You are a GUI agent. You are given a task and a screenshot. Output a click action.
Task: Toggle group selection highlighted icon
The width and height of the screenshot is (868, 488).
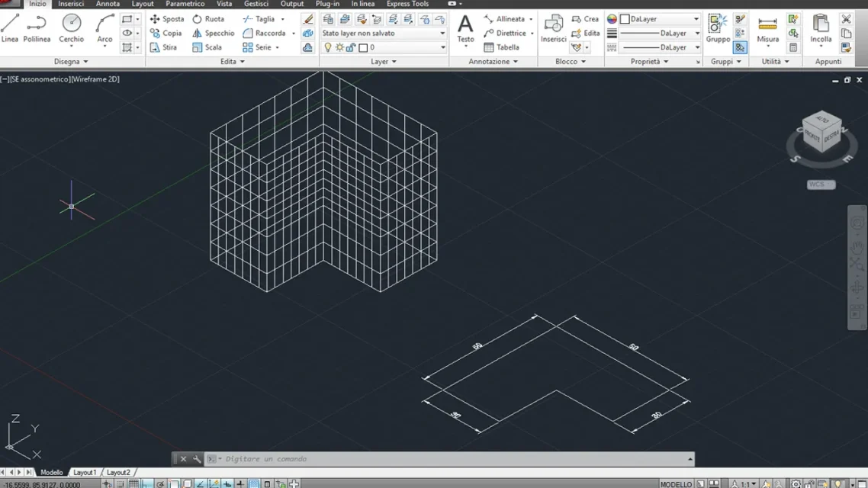(x=740, y=47)
